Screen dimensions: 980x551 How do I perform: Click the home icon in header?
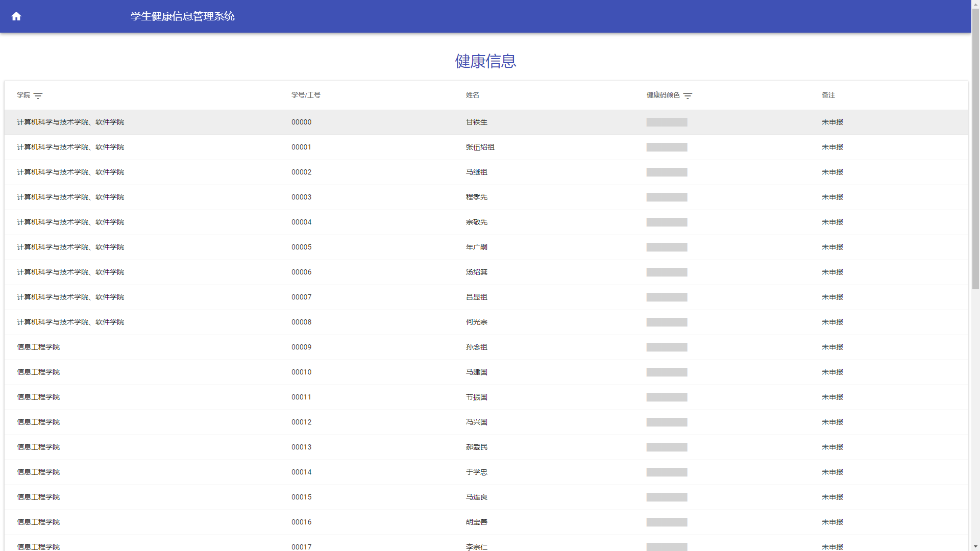tap(16, 16)
